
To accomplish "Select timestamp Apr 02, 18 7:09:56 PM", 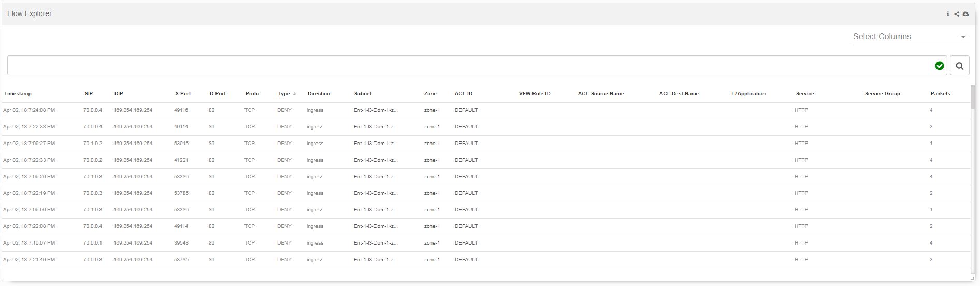I will coord(29,210).
